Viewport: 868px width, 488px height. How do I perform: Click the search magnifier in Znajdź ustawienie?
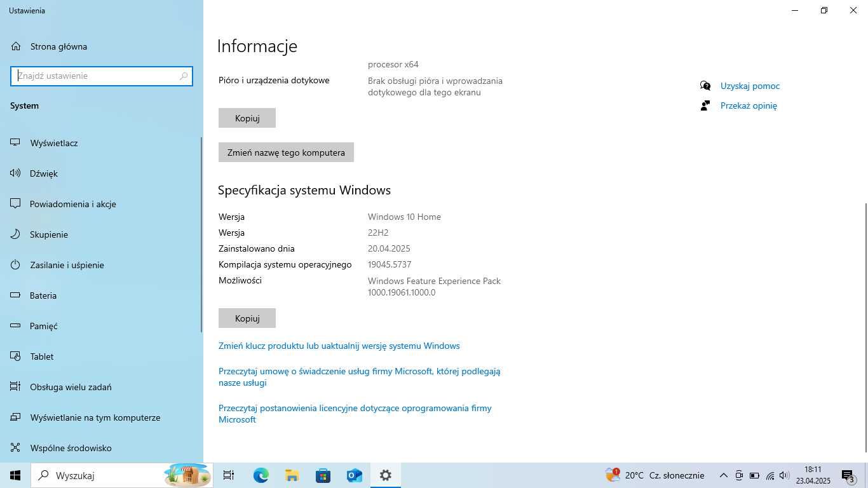tap(184, 76)
